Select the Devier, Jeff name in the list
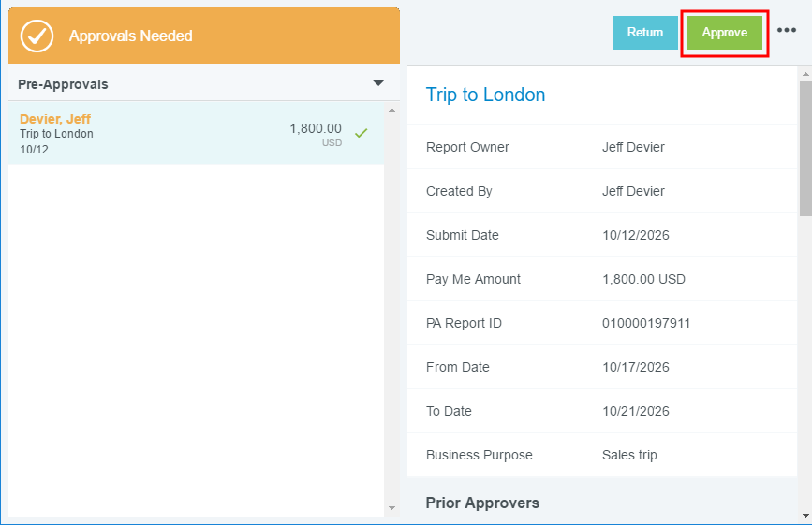The width and height of the screenshot is (812, 525). [55, 119]
